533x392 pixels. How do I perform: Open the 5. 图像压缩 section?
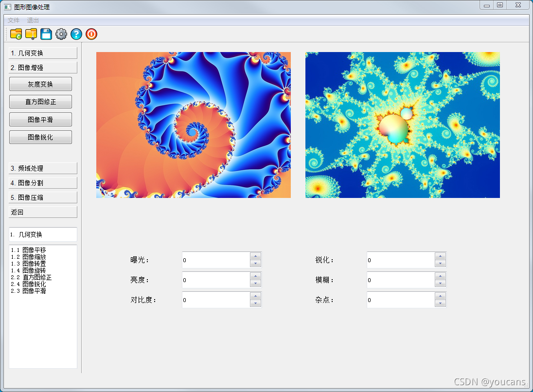[42, 197]
